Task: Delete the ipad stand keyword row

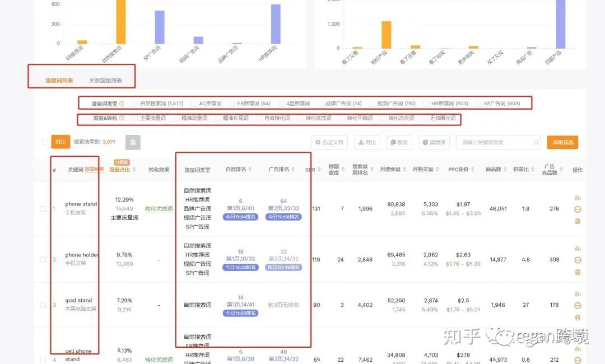Action: click(x=577, y=318)
